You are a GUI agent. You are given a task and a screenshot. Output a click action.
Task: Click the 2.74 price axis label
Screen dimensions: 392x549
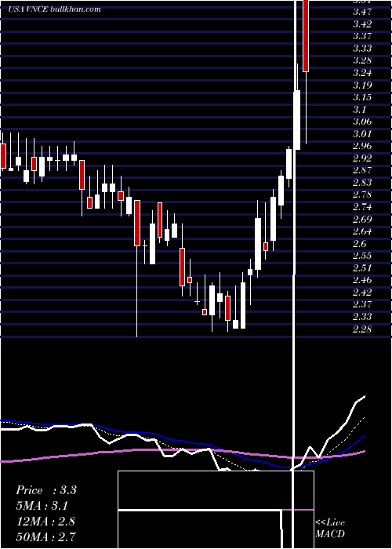(x=362, y=207)
